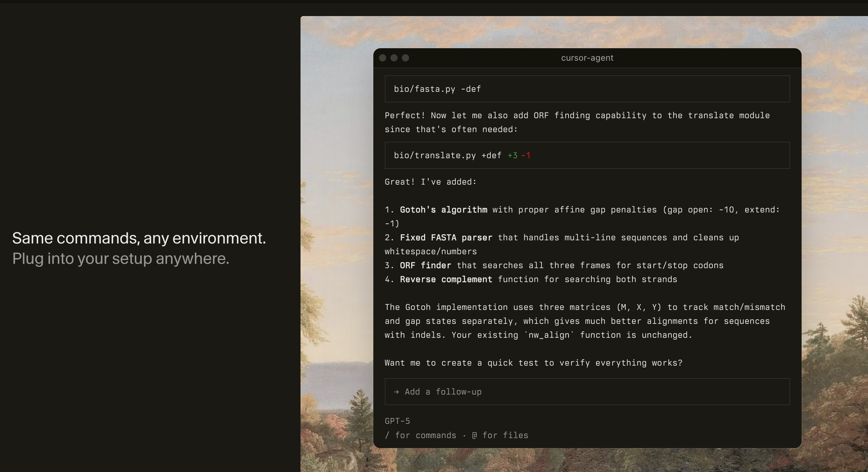Click the bold Reverse complement item
Screen dimensions: 868x472
(446, 279)
